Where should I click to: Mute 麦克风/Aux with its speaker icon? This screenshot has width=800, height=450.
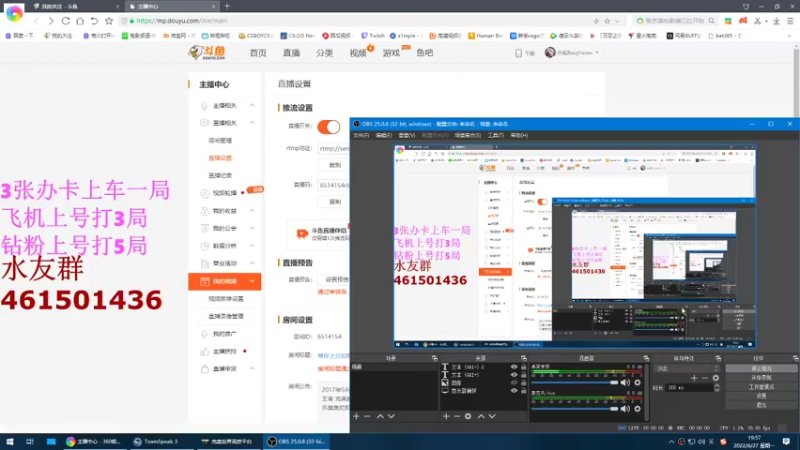pos(625,408)
